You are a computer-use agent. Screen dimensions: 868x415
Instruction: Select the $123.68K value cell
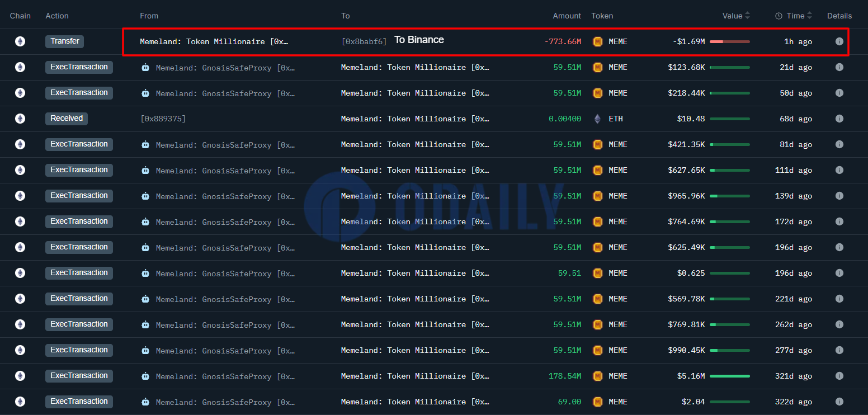(x=686, y=67)
